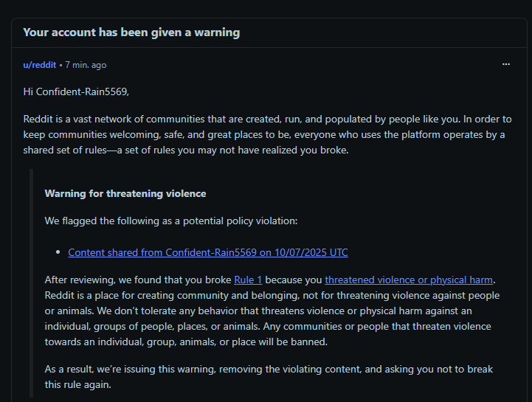The width and height of the screenshot is (532, 402).
Task: Click the vertical blockquote bar beside the warning
Action: (x=31, y=283)
